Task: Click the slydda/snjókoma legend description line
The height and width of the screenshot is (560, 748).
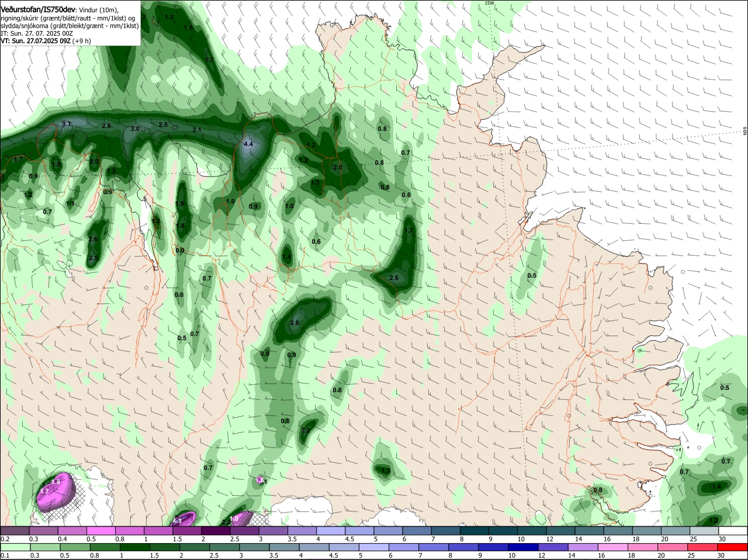Action: click(69, 26)
